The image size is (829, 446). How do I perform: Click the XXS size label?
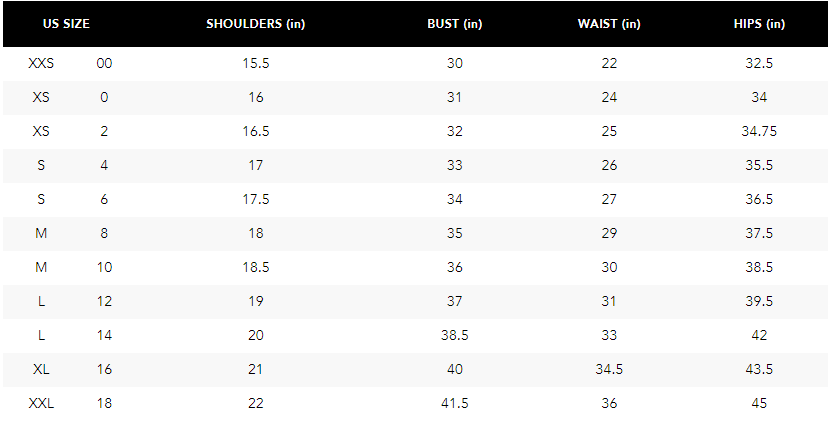(42, 63)
